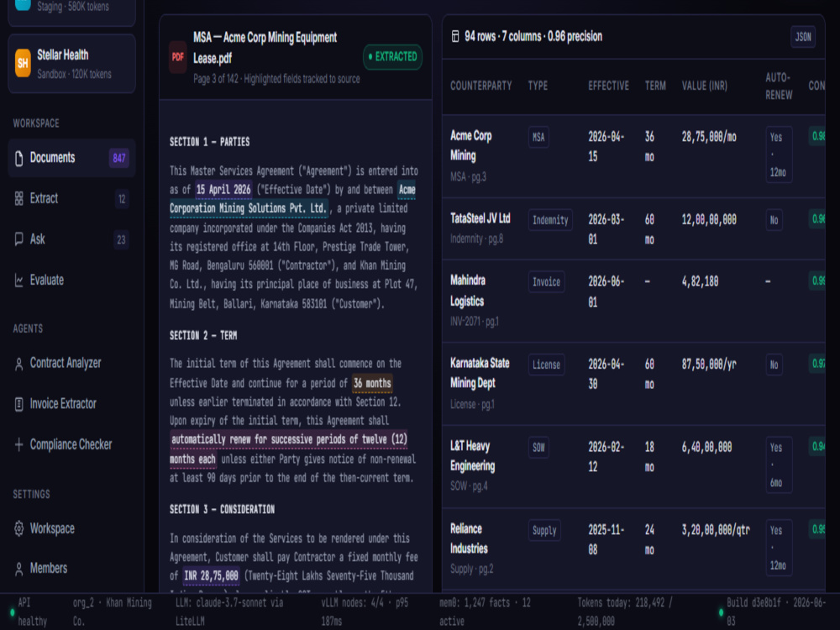Click the table icon beside 94 rows
The image size is (840, 630).
[x=455, y=36]
